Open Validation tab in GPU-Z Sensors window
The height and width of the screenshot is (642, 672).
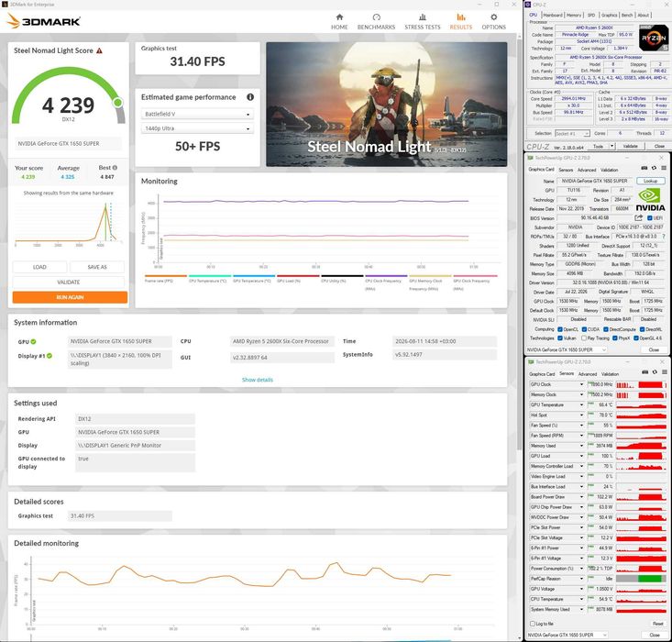(610, 374)
